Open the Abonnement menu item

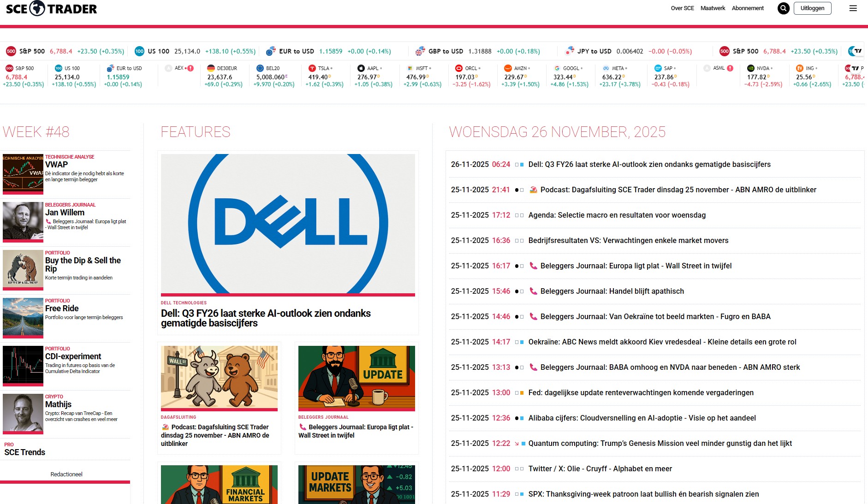(748, 8)
